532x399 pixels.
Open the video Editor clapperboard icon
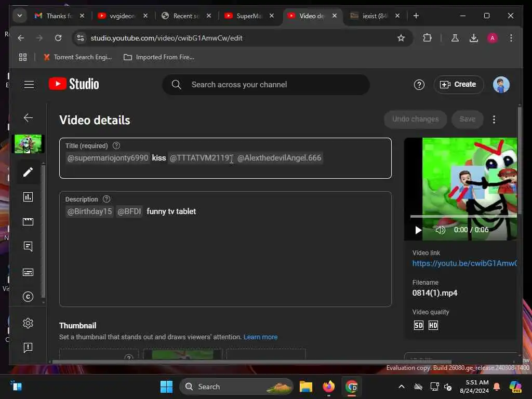[x=28, y=221]
